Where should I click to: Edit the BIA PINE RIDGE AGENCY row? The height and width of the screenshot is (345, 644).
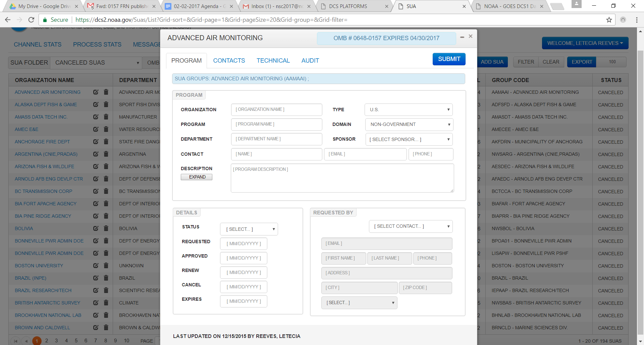[x=96, y=216]
